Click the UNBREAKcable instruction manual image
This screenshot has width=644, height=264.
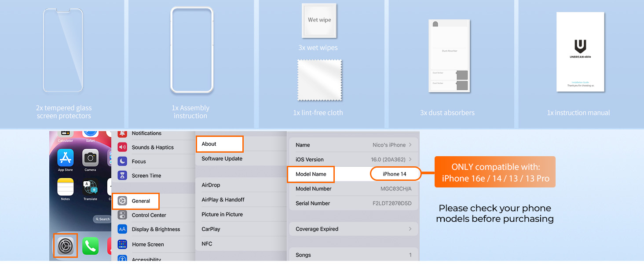(580, 52)
